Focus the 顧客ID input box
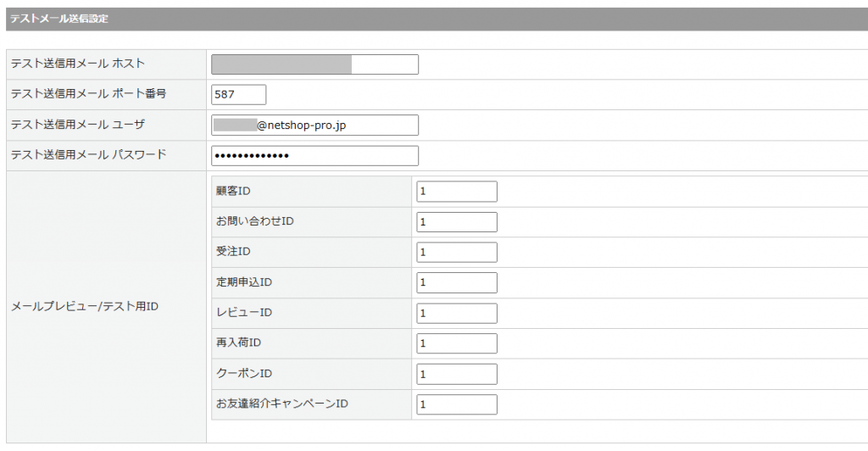868x451 pixels. (456, 192)
